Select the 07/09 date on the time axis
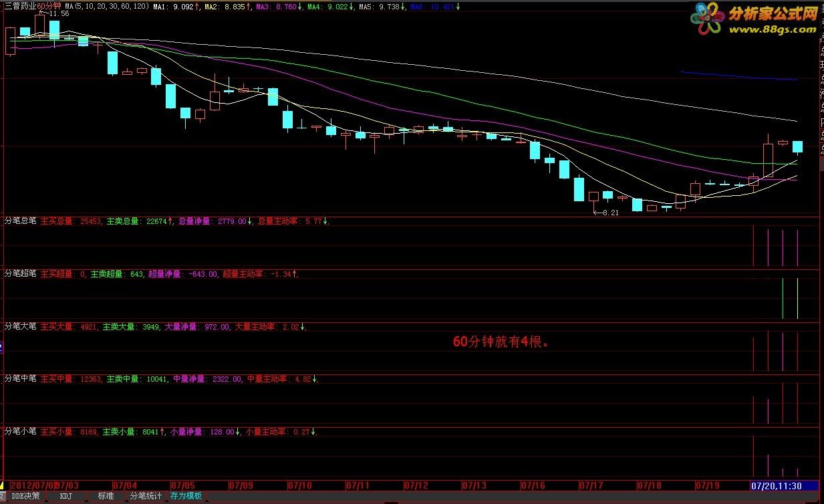The height and width of the screenshot is (504, 824). [241, 485]
